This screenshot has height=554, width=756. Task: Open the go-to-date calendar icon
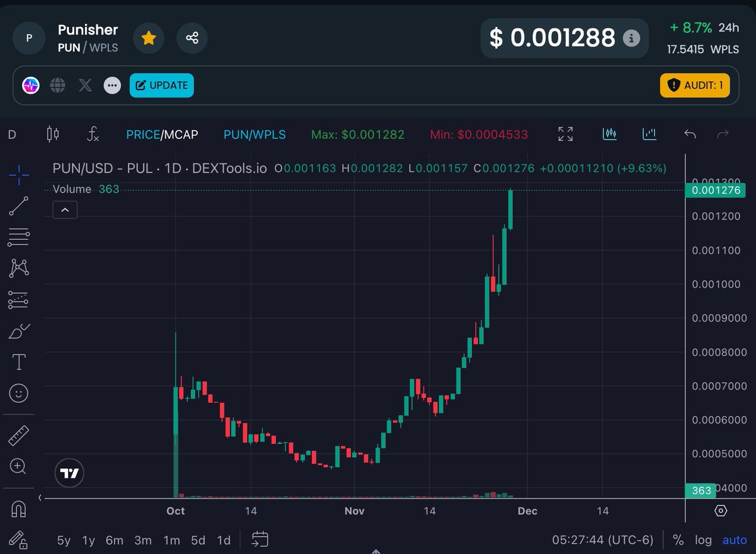[x=260, y=540]
